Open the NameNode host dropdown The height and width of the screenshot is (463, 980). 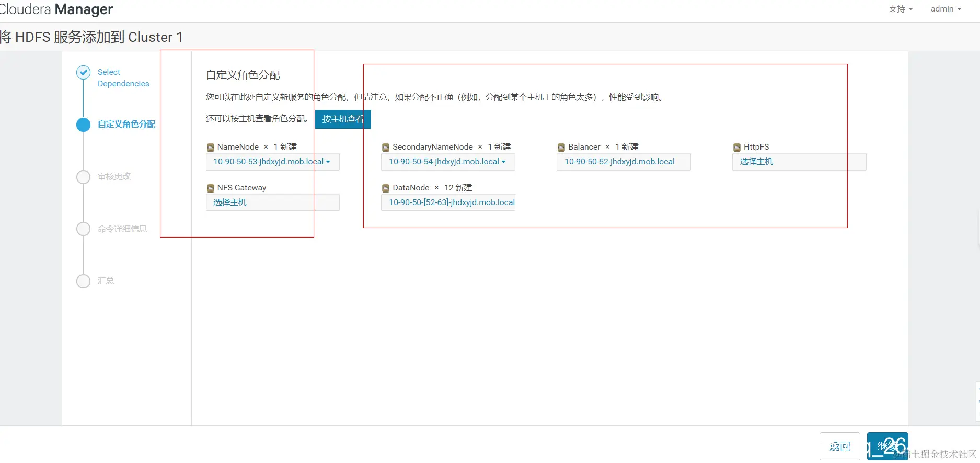coord(272,162)
